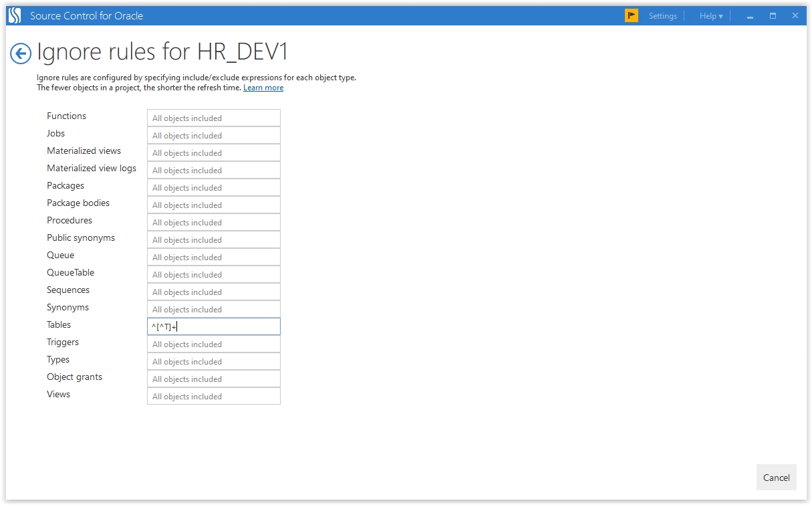Click the yellow flag notification icon
Screen dimensions: 812x505
631,15
